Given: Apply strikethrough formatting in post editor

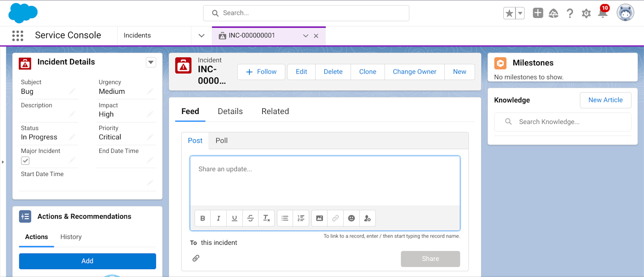Looking at the screenshot, I should (x=250, y=218).
